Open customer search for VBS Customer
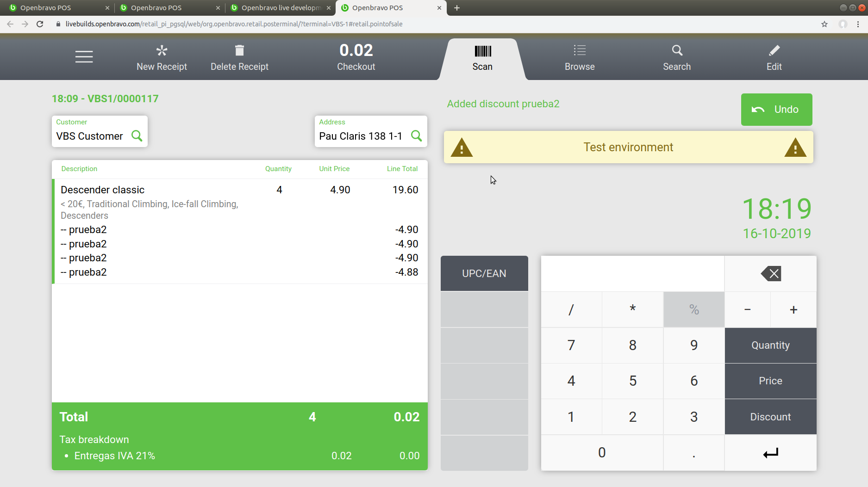Screen dimensions: 868x487 (137, 136)
